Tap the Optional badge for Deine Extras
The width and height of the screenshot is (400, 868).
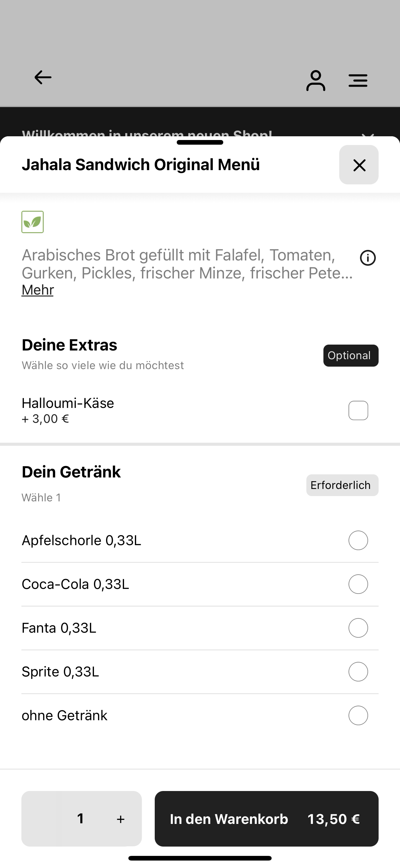(351, 355)
